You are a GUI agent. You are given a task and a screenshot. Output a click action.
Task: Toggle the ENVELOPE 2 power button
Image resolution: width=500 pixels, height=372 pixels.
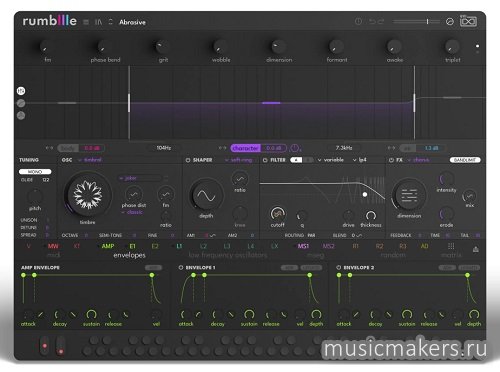point(339,268)
